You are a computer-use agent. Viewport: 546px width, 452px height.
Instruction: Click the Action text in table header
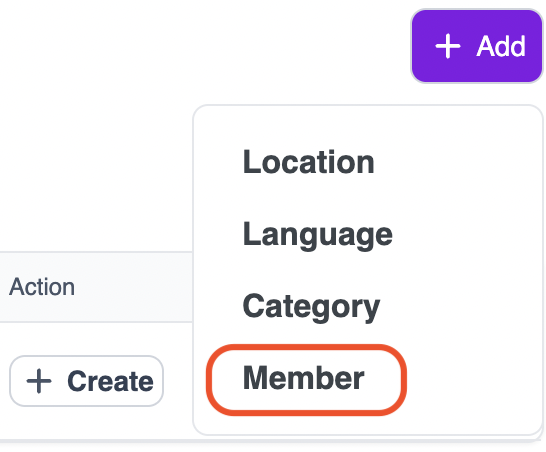point(42,287)
